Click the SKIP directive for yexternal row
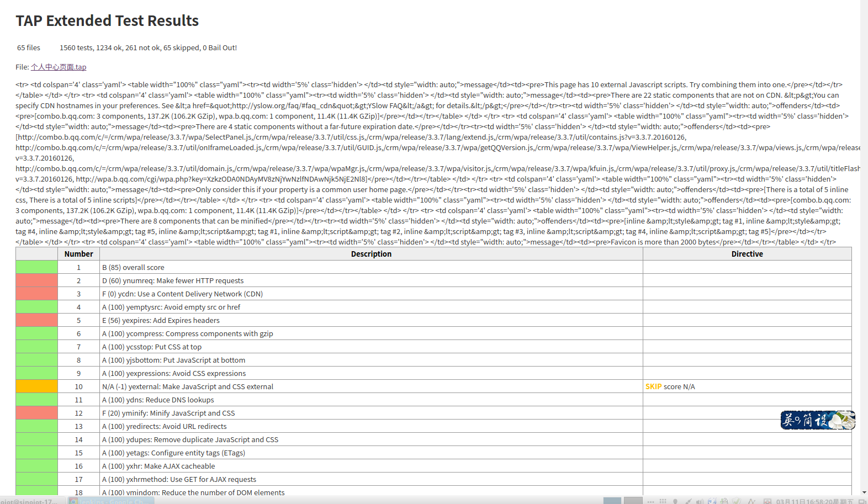The image size is (868, 504). (x=653, y=386)
